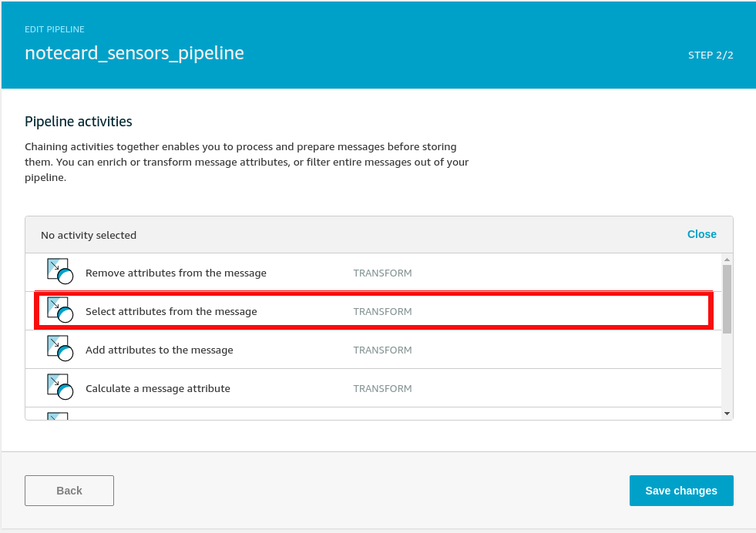Click the activity list scrollbar thumb
The height and width of the screenshot is (533, 756).
coord(727,299)
